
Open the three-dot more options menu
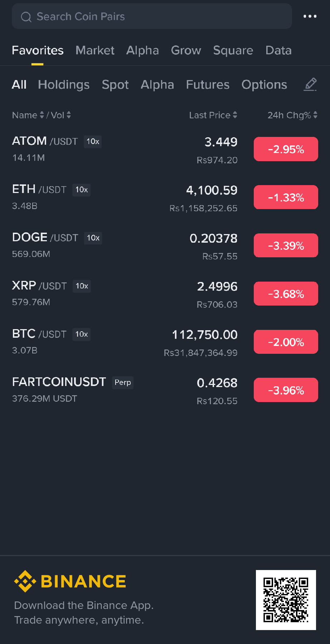pyautogui.click(x=310, y=16)
